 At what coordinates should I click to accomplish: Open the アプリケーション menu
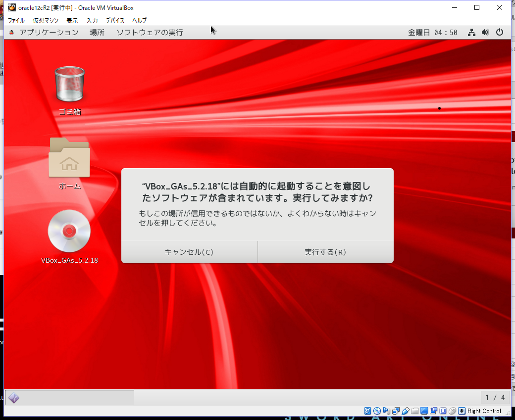point(48,32)
